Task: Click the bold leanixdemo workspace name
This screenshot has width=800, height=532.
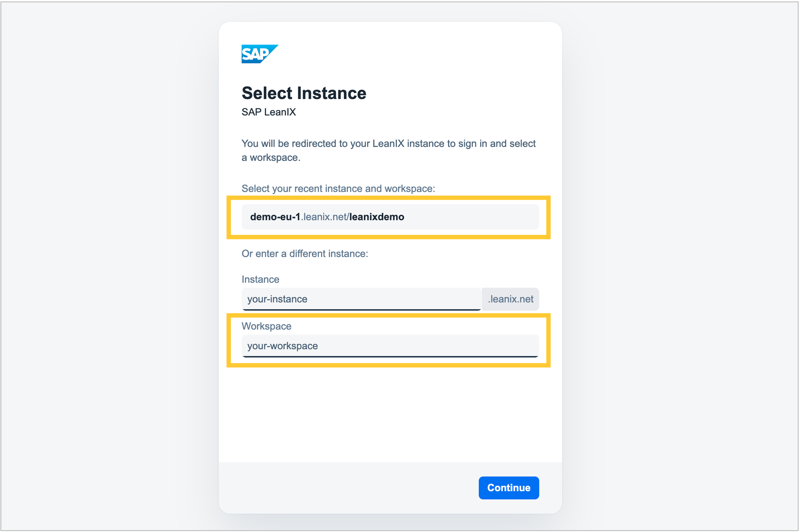Action: pyautogui.click(x=377, y=217)
